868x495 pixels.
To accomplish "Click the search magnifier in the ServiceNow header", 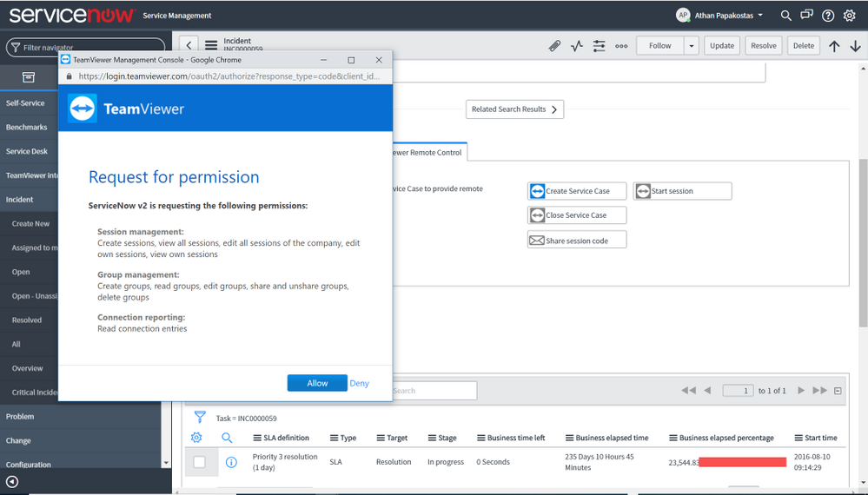I will (785, 16).
